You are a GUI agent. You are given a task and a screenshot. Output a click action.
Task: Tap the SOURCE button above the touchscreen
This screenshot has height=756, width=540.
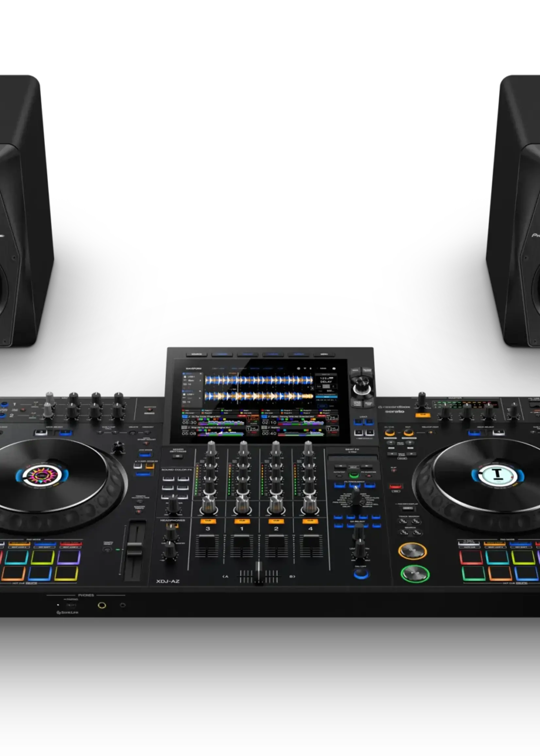(196, 354)
